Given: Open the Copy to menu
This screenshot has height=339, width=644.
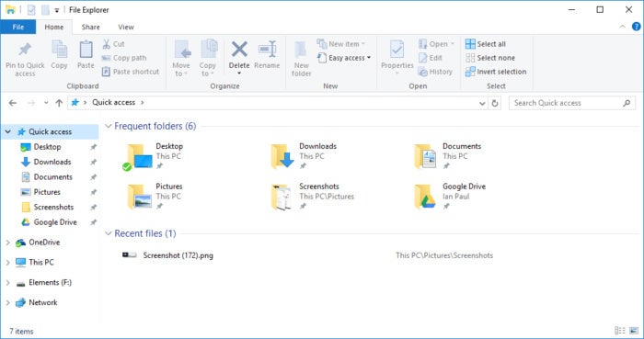Looking at the screenshot, I should pos(207,58).
